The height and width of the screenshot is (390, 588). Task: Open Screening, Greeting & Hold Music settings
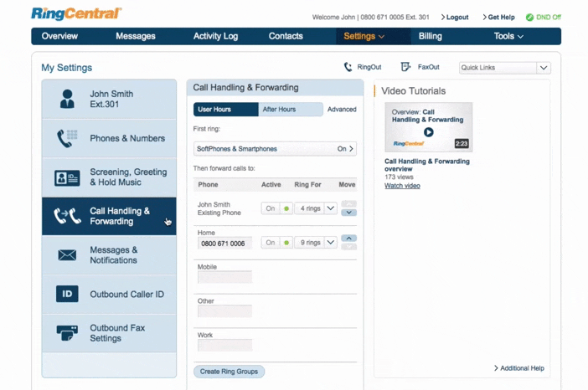[x=109, y=177]
